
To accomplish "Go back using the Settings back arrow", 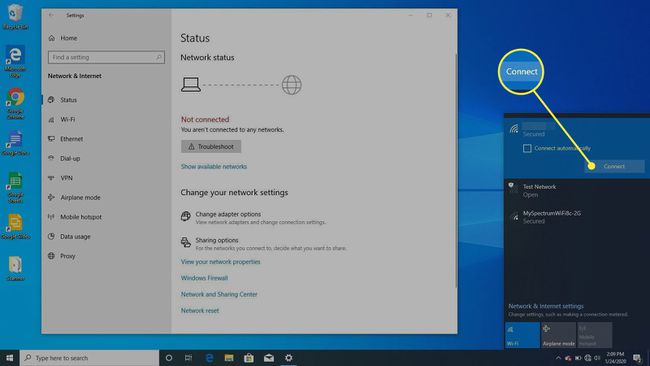I will tap(51, 15).
